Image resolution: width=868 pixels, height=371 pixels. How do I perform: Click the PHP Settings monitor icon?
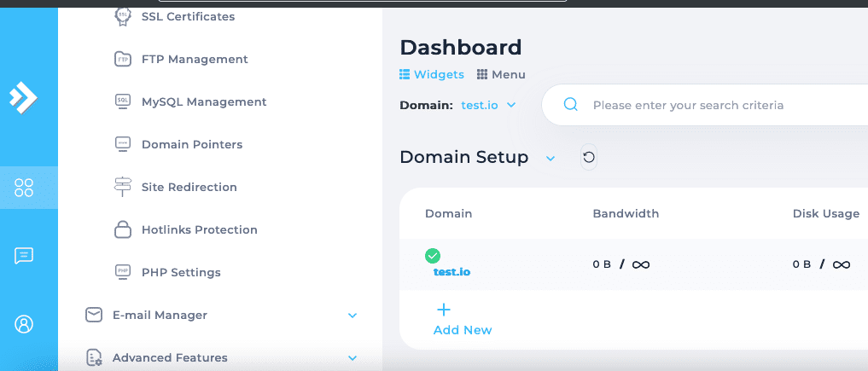tap(123, 272)
